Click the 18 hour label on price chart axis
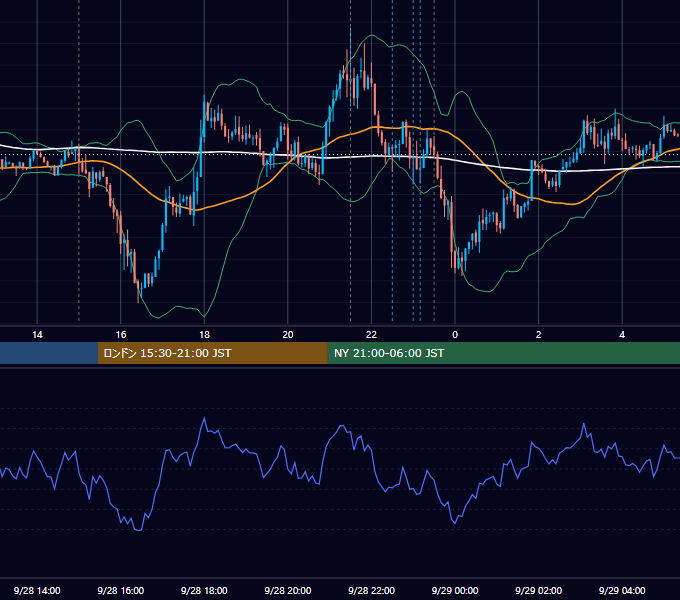Viewport: 680px width, 600px height. (x=204, y=335)
